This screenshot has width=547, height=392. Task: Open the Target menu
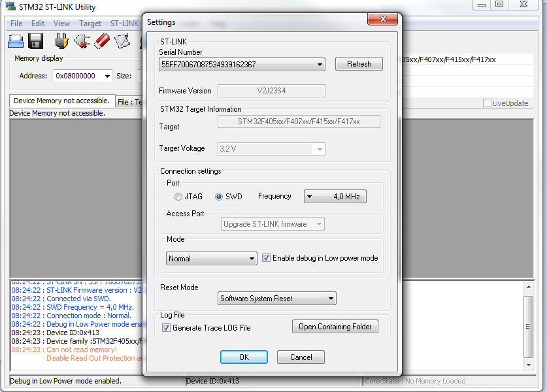(x=90, y=24)
